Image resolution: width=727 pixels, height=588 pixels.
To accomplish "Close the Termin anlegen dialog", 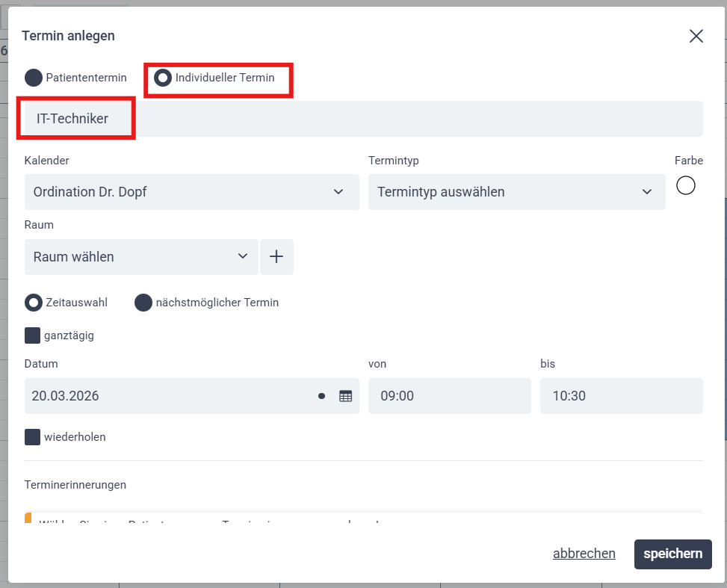I will pos(696,37).
